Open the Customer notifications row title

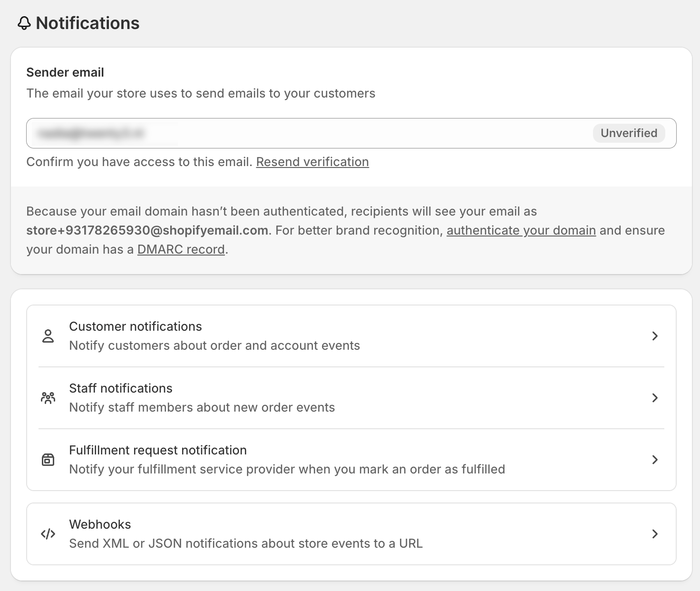136,326
